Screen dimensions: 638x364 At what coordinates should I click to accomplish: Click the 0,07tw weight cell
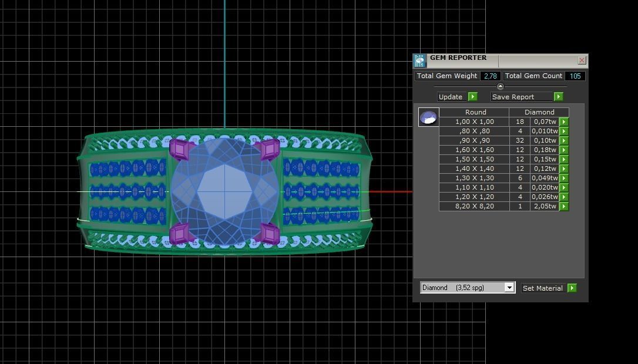pyautogui.click(x=545, y=122)
